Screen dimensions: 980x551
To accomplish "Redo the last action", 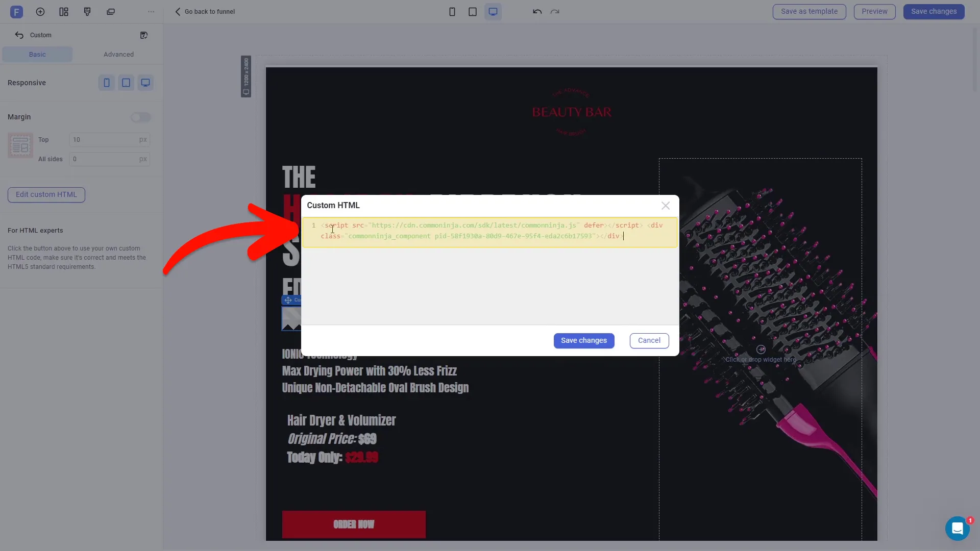I will 555,12.
